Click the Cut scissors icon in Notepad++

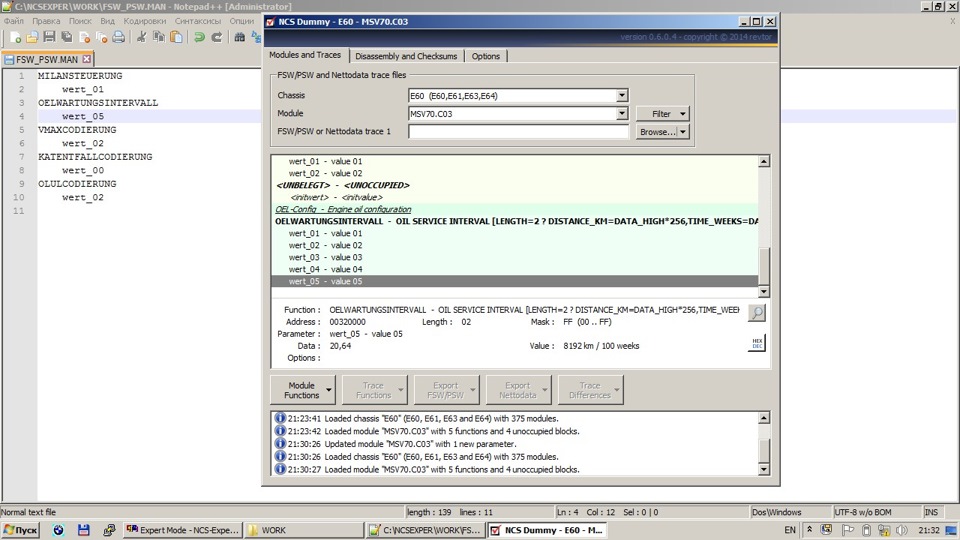pos(141,37)
